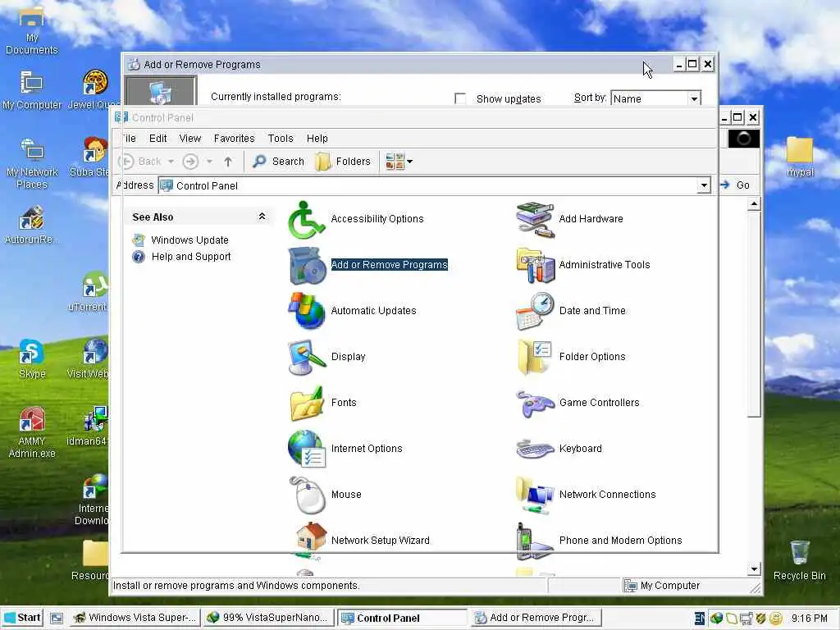Viewport: 840px width, 630px height.
Task: Select the Recycle Bin desktop icon
Action: (799, 560)
